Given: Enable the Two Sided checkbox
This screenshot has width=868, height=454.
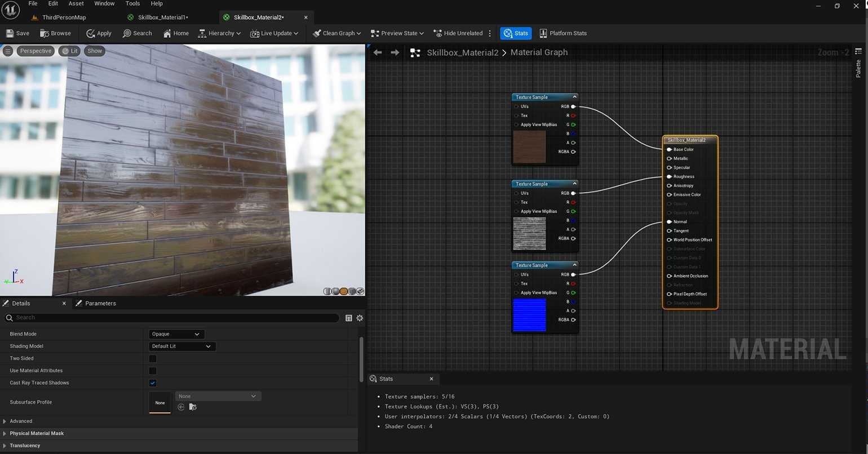Looking at the screenshot, I should pos(153,359).
